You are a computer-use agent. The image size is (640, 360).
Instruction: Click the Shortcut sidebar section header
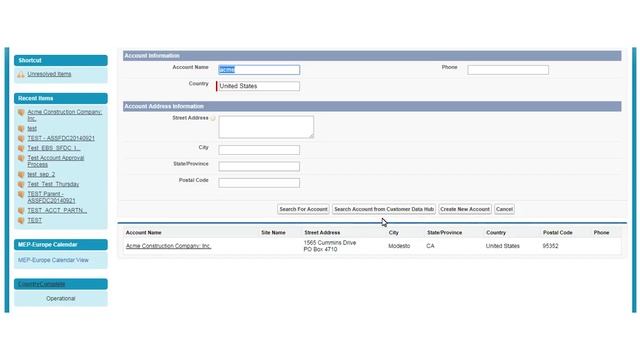(x=61, y=60)
